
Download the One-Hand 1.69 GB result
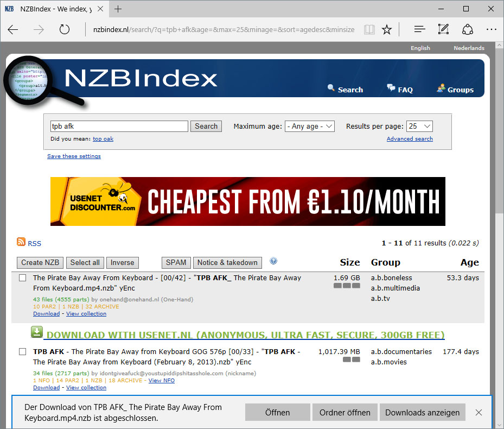[x=46, y=314]
